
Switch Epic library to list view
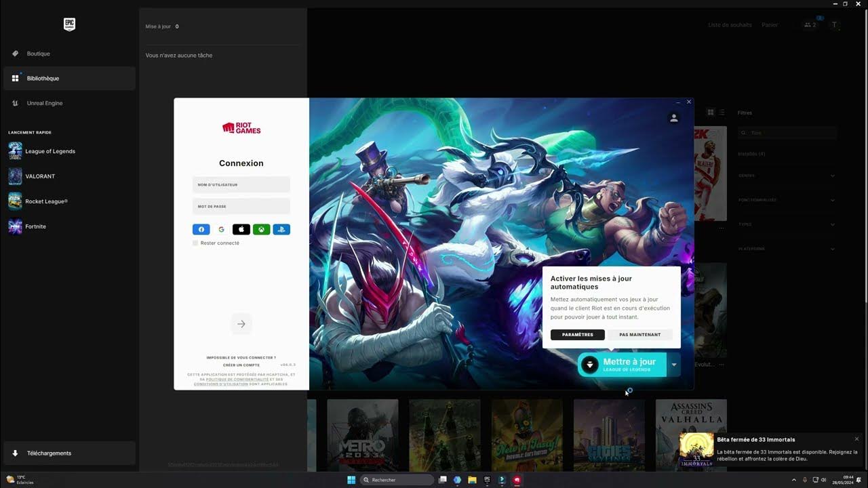[722, 113]
